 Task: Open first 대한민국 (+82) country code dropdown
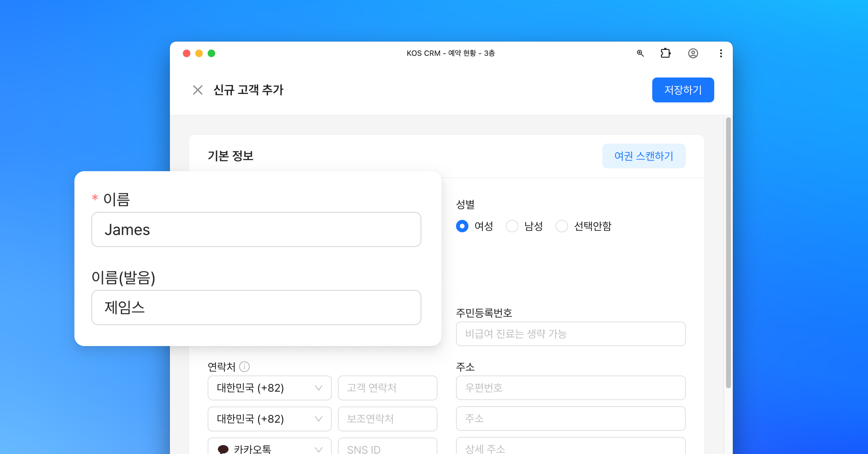[x=269, y=388]
